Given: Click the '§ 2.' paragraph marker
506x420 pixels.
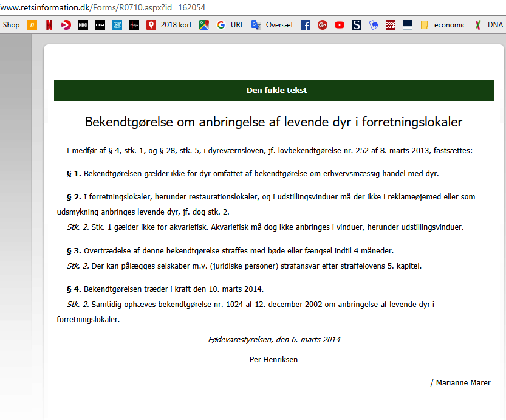Looking at the screenshot, I should (74, 196).
